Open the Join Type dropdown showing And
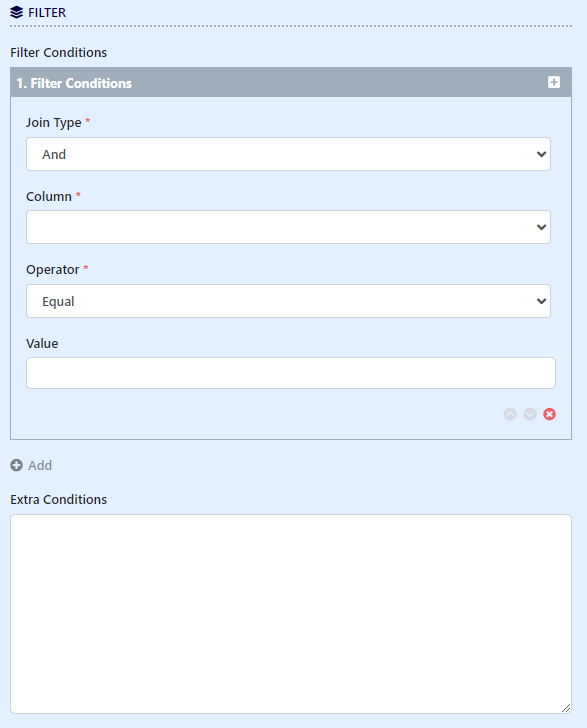The image size is (587, 728). [288, 154]
